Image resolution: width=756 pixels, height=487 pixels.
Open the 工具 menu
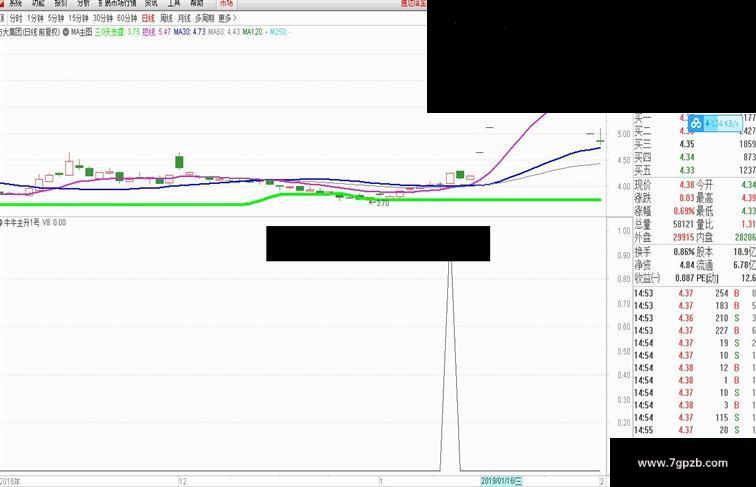coord(174,3)
